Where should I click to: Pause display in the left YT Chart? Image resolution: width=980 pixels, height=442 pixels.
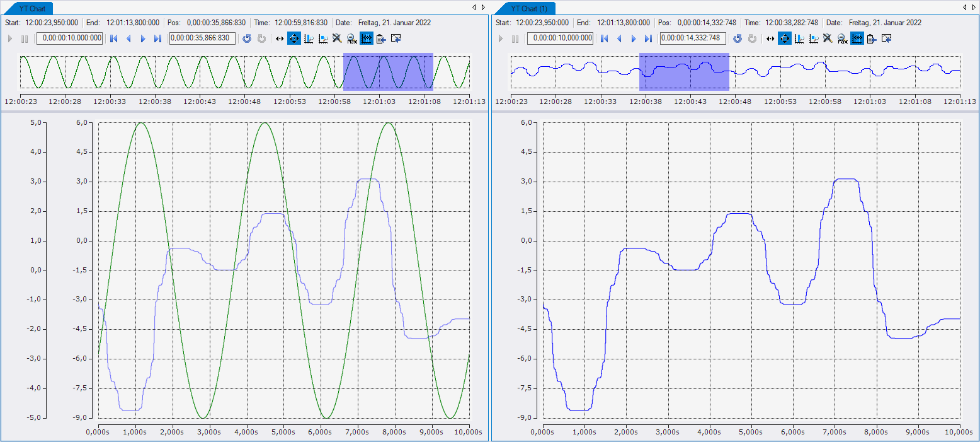point(25,38)
